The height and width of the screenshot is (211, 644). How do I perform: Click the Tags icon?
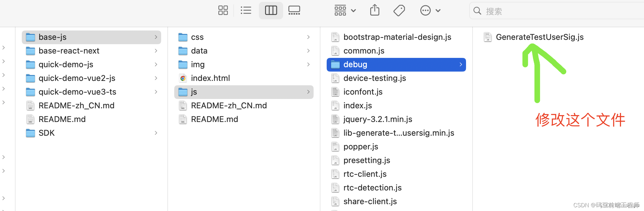(x=399, y=11)
